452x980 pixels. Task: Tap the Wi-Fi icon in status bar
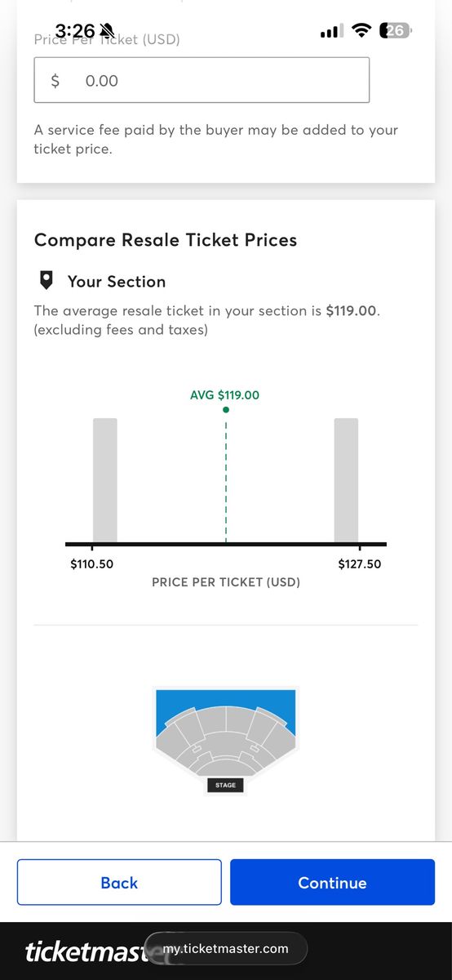[x=361, y=31]
